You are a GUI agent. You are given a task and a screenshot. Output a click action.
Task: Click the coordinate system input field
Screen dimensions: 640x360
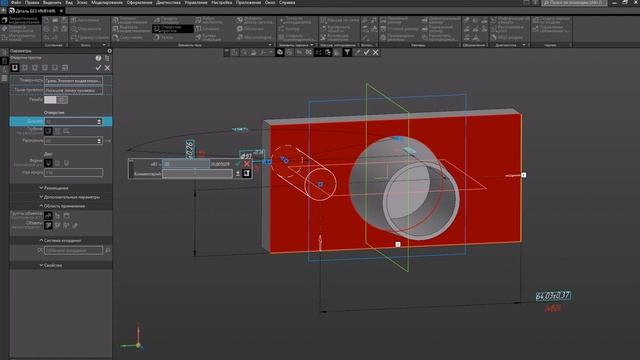tap(73, 250)
